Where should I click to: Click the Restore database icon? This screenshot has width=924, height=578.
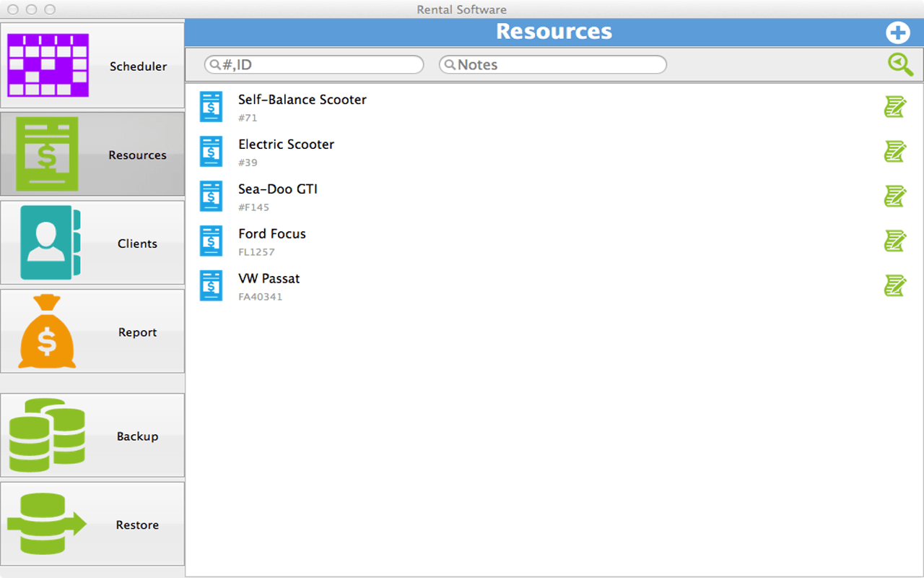(x=48, y=524)
